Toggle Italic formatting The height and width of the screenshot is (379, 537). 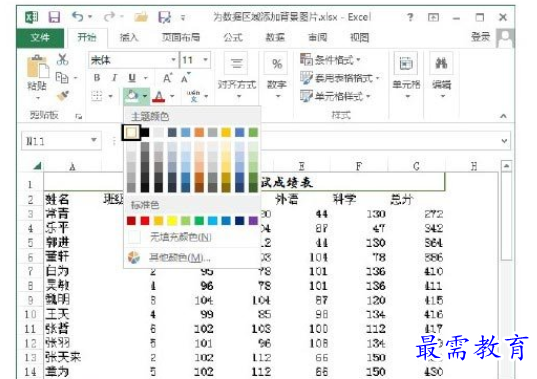pyautogui.click(x=114, y=78)
